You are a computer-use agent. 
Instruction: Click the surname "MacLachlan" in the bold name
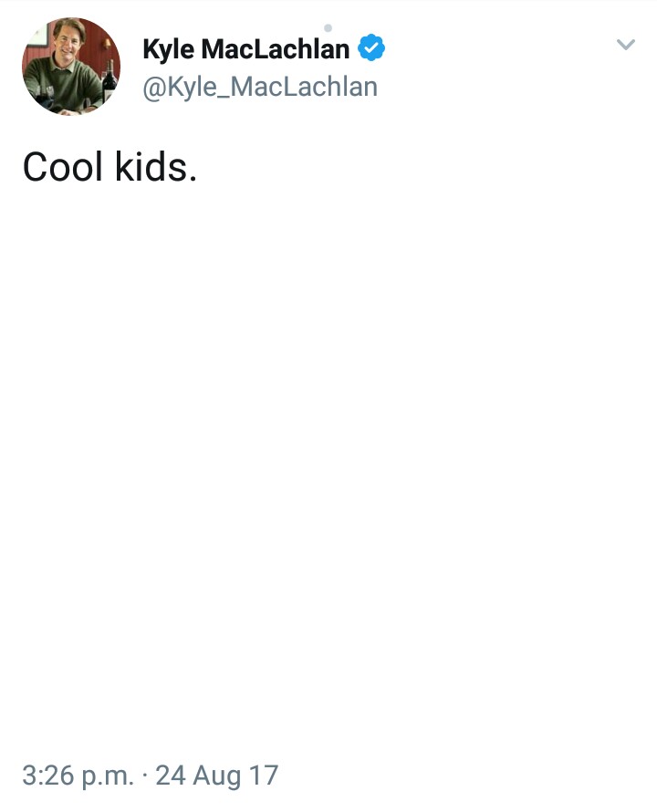pyautogui.click(x=276, y=49)
